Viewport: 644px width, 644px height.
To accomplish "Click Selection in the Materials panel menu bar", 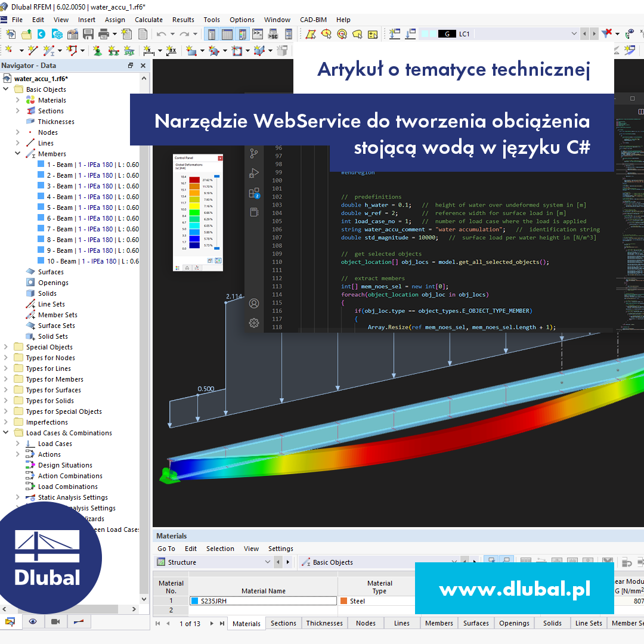I will point(220,549).
